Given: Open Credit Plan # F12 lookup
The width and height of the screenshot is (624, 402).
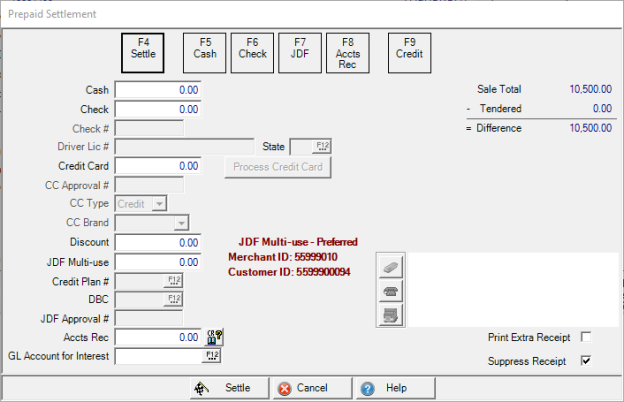Looking at the screenshot, I should pos(174,280).
